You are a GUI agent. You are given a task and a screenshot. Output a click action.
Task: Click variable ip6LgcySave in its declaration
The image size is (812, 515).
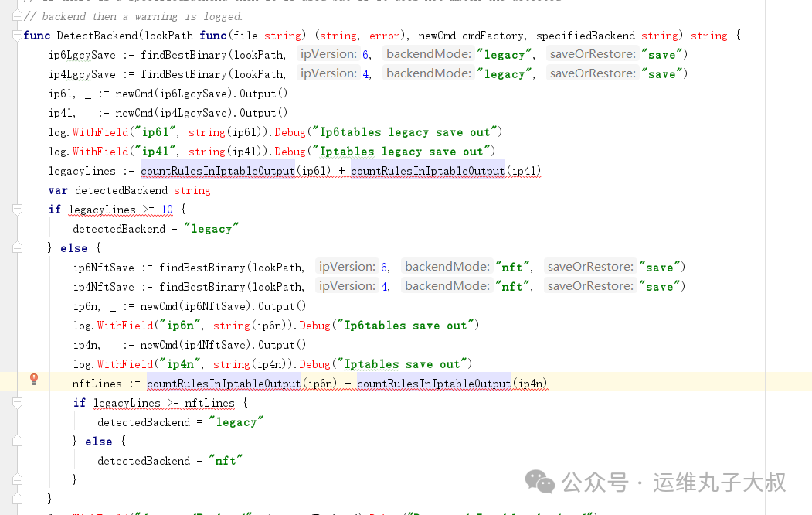click(x=82, y=55)
